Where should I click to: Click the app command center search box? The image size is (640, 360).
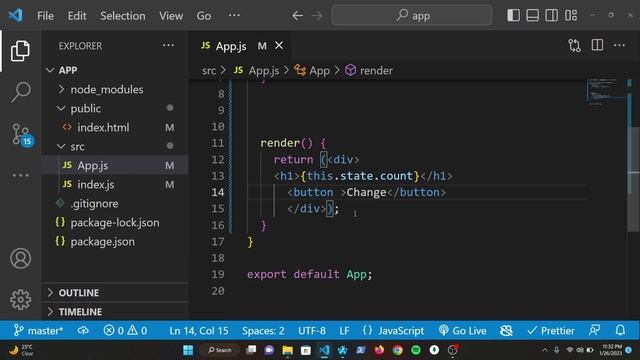click(412, 16)
